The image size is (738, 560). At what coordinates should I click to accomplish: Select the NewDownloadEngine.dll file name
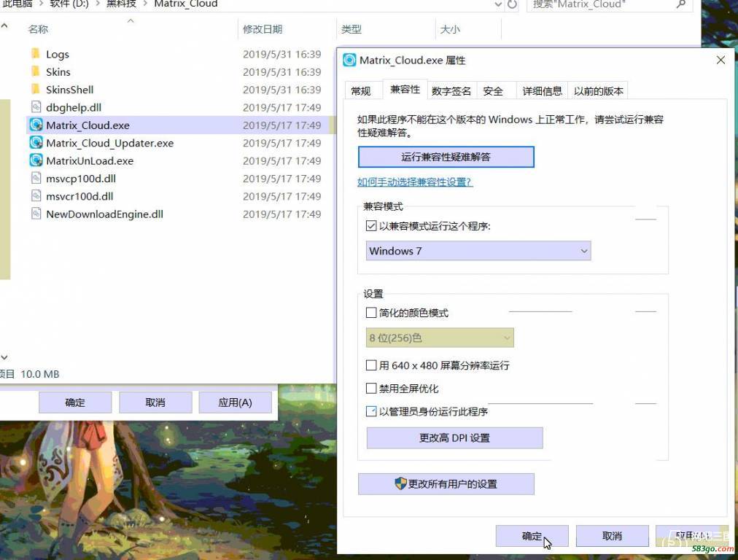click(104, 214)
